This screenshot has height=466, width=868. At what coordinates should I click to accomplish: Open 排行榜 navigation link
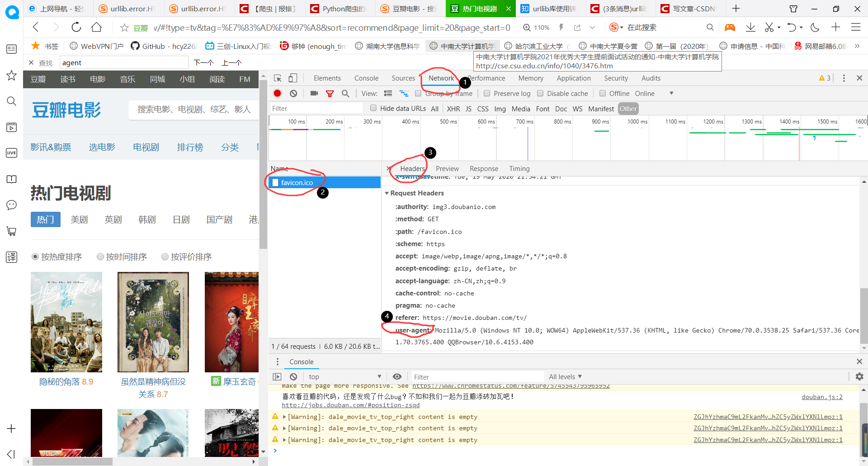[190, 147]
